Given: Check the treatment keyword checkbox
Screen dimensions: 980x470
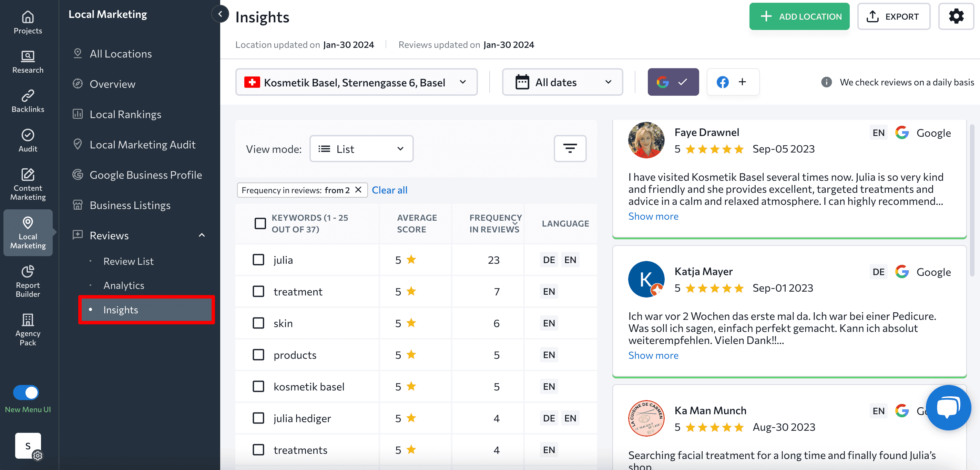Looking at the screenshot, I should coord(258,291).
